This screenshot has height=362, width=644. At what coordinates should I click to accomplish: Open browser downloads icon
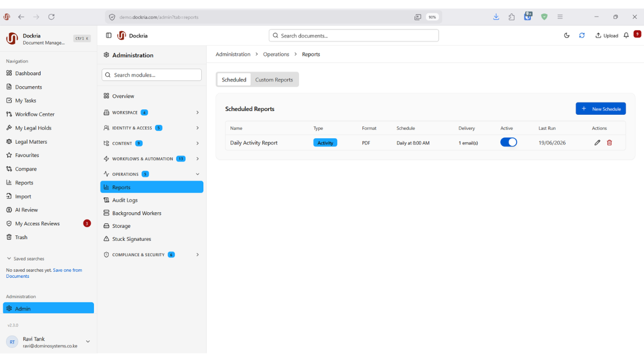point(496,17)
